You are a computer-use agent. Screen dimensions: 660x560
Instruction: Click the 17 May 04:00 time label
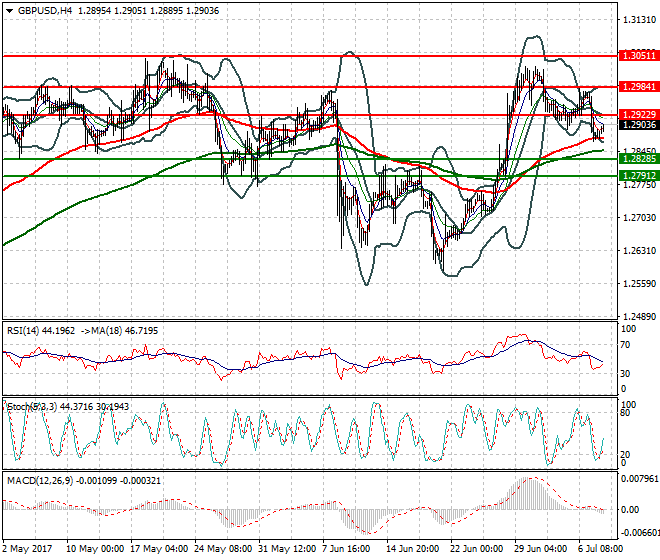(160, 549)
